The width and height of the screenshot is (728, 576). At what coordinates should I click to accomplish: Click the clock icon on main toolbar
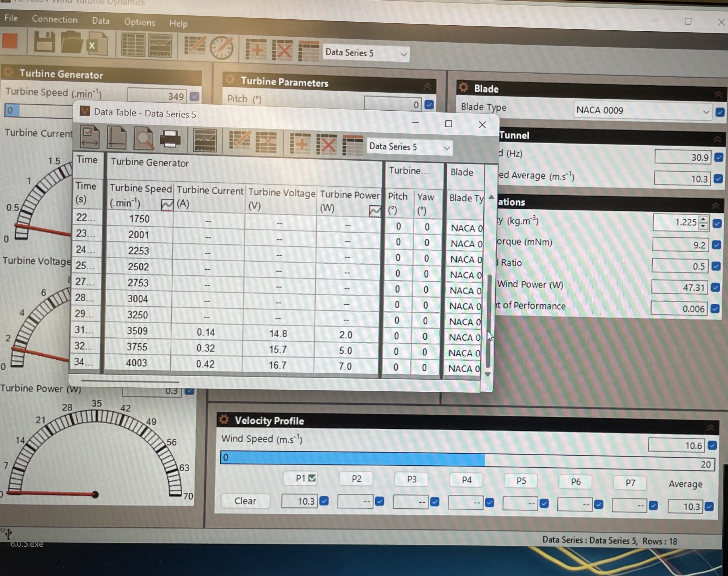(221, 47)
